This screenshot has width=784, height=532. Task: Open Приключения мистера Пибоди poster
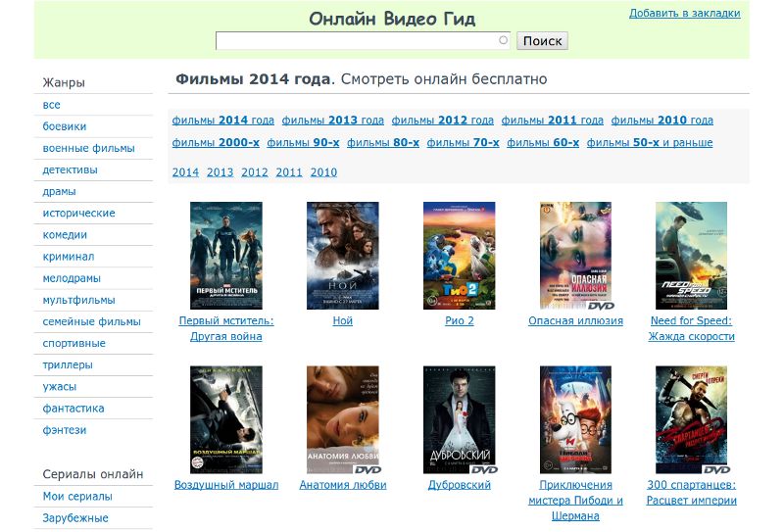[x=575, y=420]
